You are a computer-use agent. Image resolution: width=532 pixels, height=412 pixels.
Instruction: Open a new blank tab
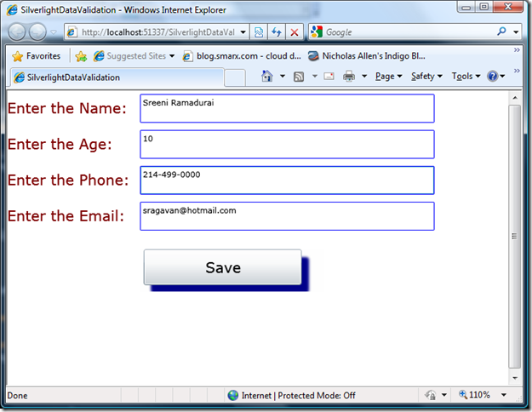234,77
